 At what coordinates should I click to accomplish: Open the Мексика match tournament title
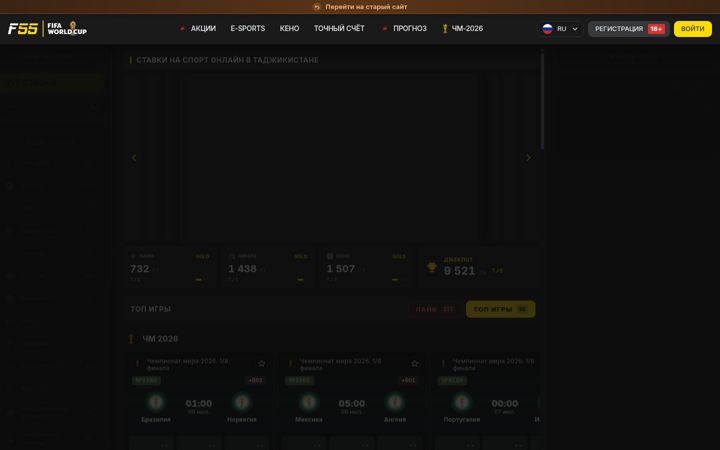(x=340, y=365)
